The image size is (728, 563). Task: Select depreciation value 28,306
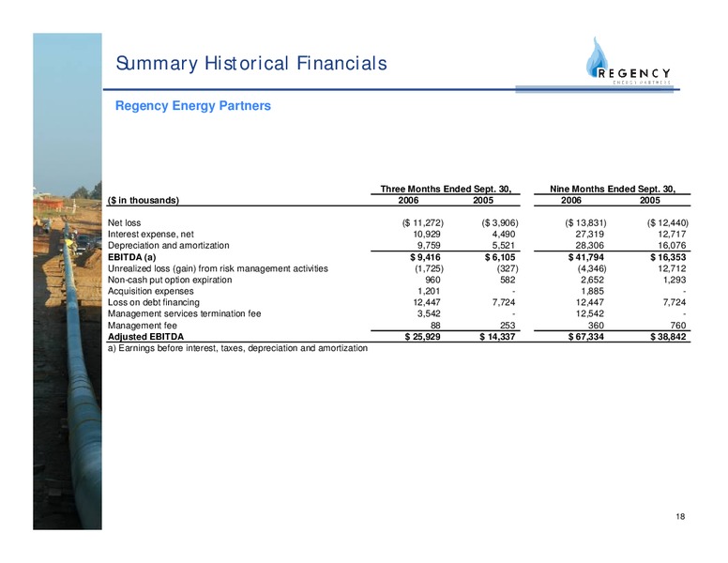click(x=590, y=245)
